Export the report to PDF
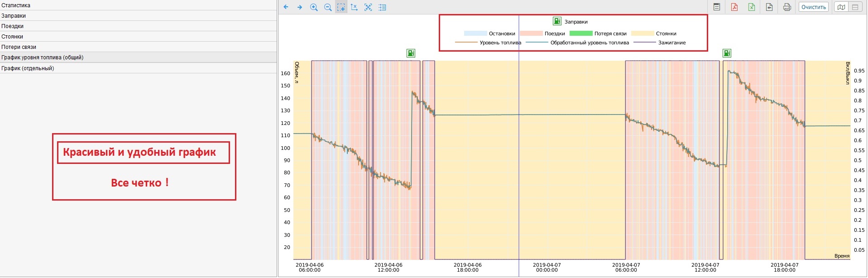The height and width of the screenshot is (278, 868). point(734,7)
